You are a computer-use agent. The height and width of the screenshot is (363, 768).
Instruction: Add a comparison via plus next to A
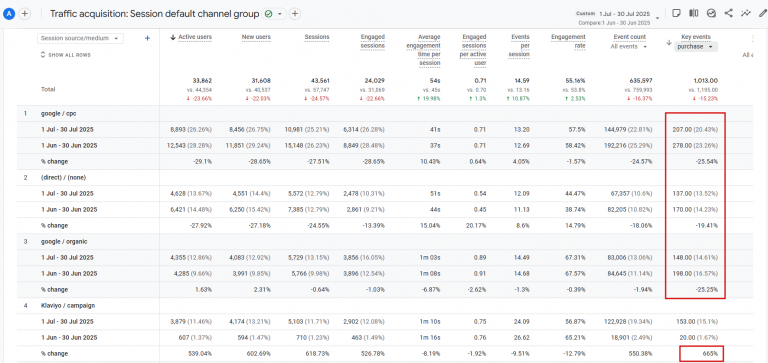pos(25,14)
